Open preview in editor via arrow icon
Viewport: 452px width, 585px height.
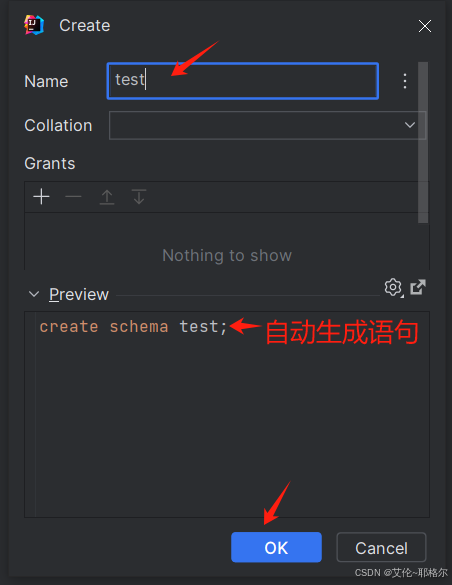pos(418,287)
